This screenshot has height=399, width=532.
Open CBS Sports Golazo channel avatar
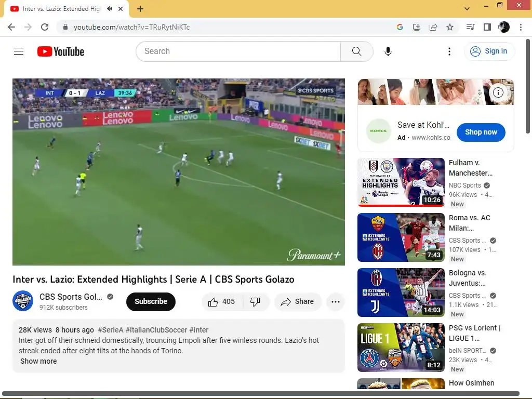(23, 301)
